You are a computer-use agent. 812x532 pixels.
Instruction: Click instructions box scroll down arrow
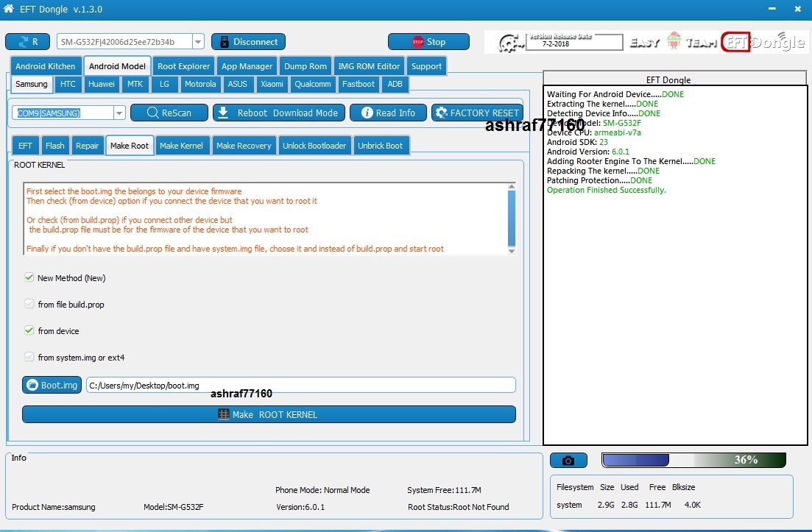coord(512,251)
